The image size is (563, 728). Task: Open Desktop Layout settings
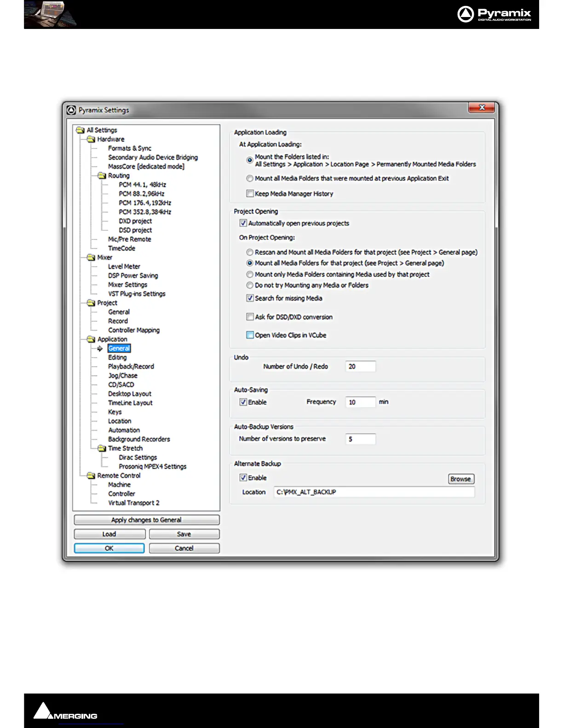pos(129,394)
